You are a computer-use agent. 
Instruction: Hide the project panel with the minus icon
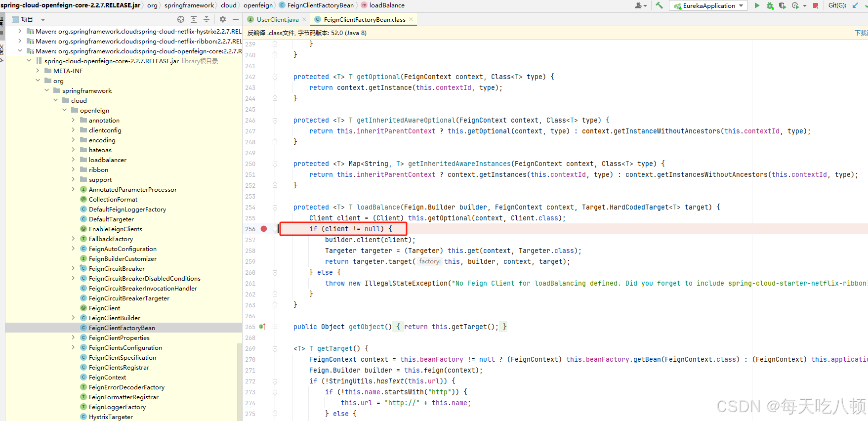click(x=236, y=19)
